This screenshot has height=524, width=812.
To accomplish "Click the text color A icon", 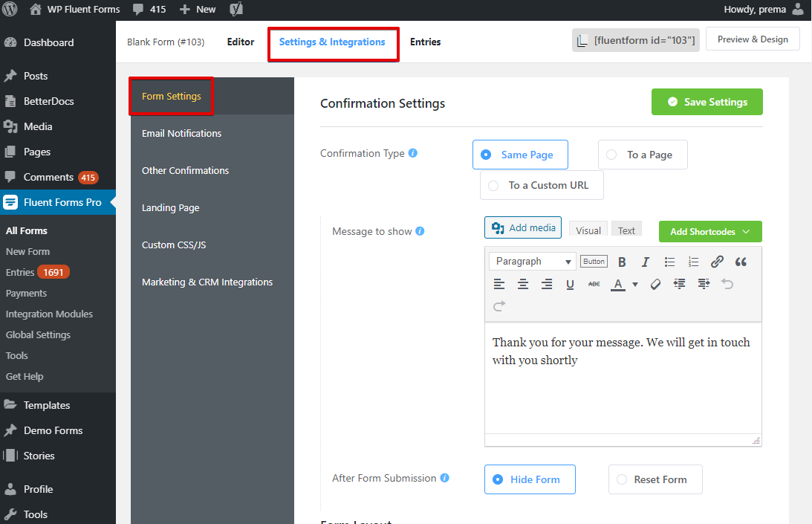I will click(x=618, y=284).
